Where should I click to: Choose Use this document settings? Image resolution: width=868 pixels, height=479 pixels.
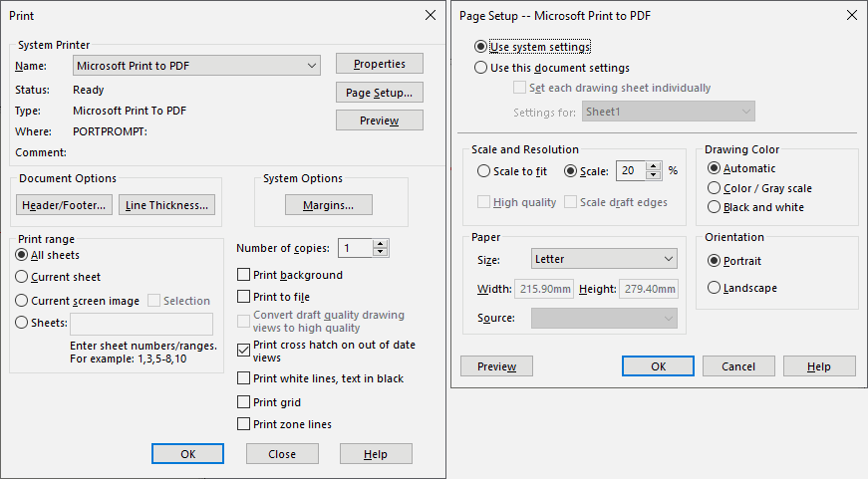click(x=480, y=68)
